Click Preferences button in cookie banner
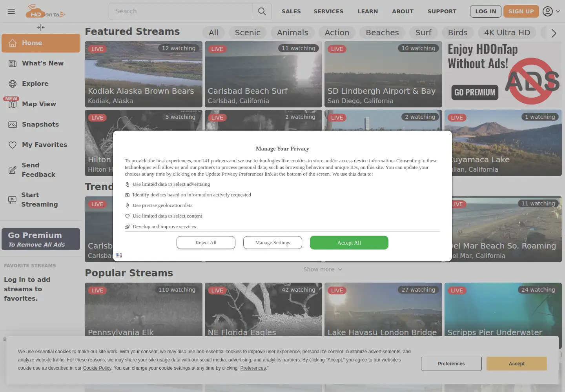The width and height of the screenshot is (565, 392). (451, 364)
